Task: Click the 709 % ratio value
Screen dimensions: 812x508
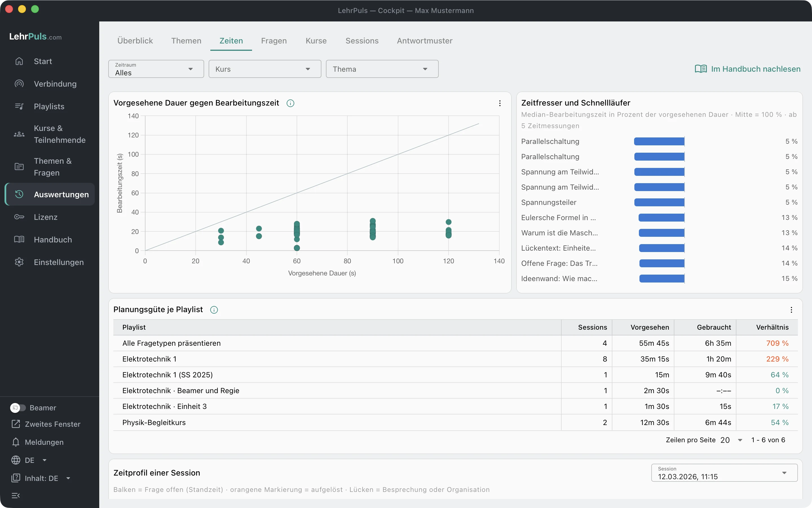Action: pyautogui.click(x=777, y=343)
